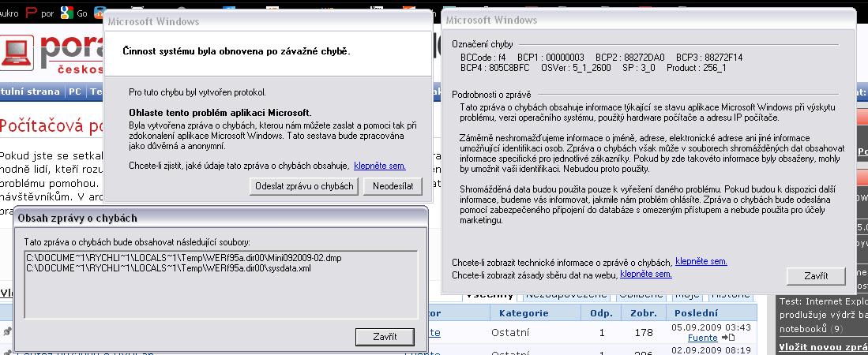This screenshot has height=355, width=868.
Task: Click Zavřít in the error details dialog
Action: pos(815,276)
